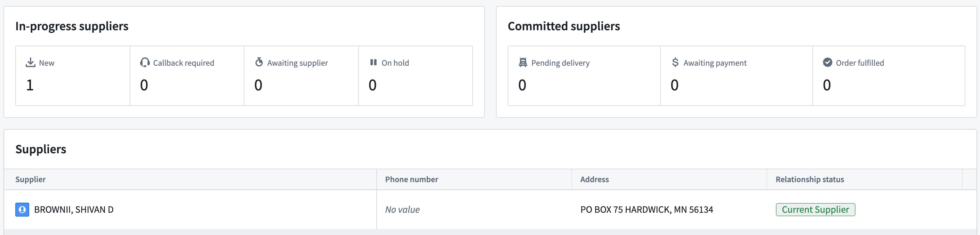Click the Relationship status column header
The width and height of the screenshot is (980, 235).
click(810, 179)
